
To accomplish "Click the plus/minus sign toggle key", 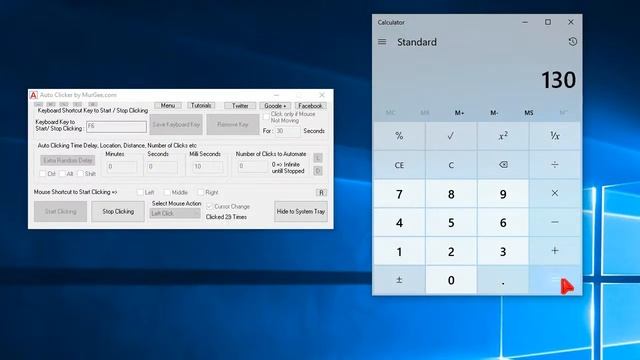I will [399, 280].
